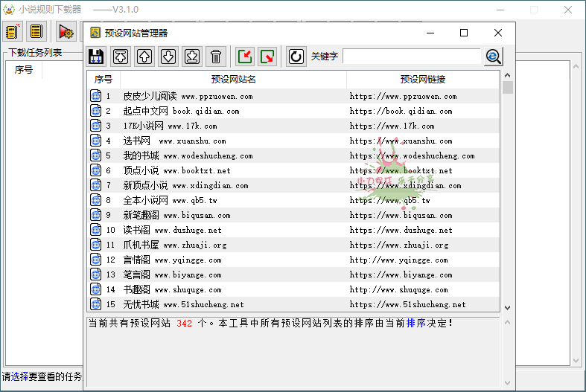Click the save preset list icon

(x=95, y=57)
